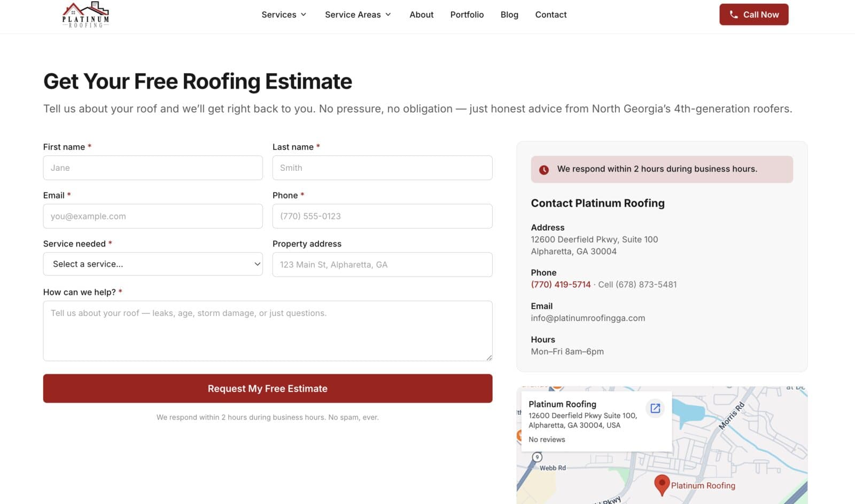Click the Platinum Roofing label beside map pin
The width and height of the screenshot is (855, 504).
coord(703,485)
